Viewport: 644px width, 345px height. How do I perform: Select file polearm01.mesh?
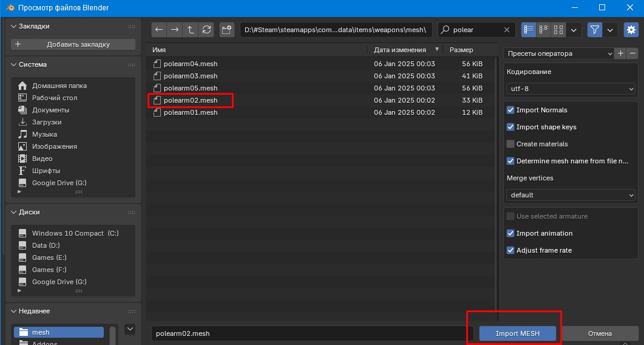(320, 112)
